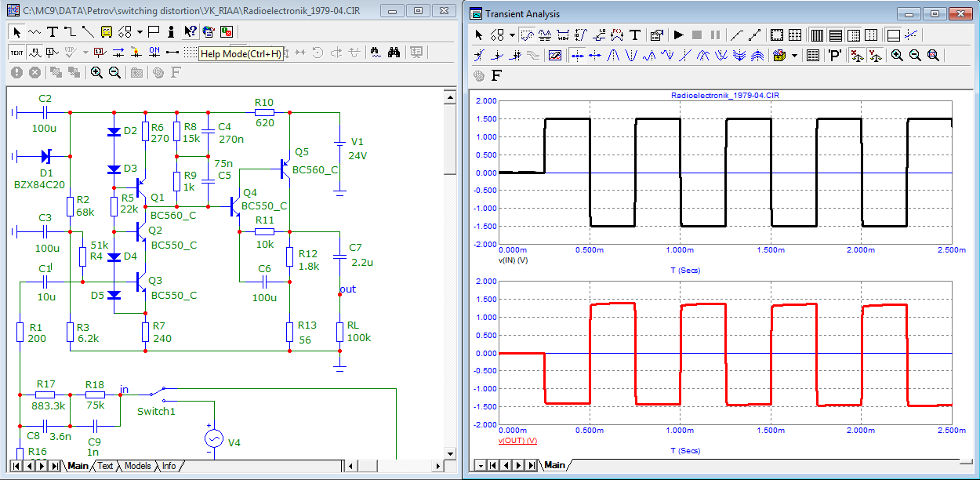Toggle grid text display button
The height and width of the screenshot is (480, 980).
click(x=16, y=53)
